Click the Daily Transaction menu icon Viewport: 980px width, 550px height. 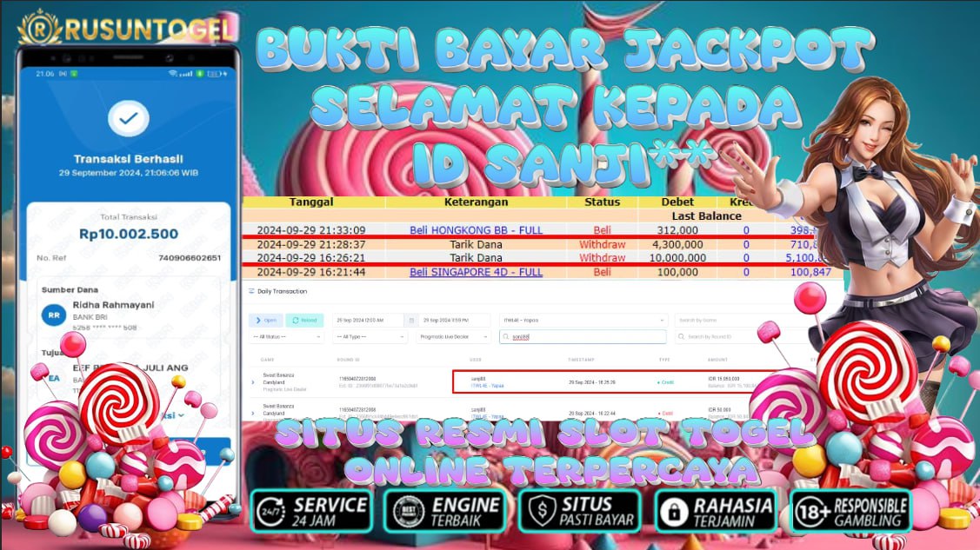251,291
